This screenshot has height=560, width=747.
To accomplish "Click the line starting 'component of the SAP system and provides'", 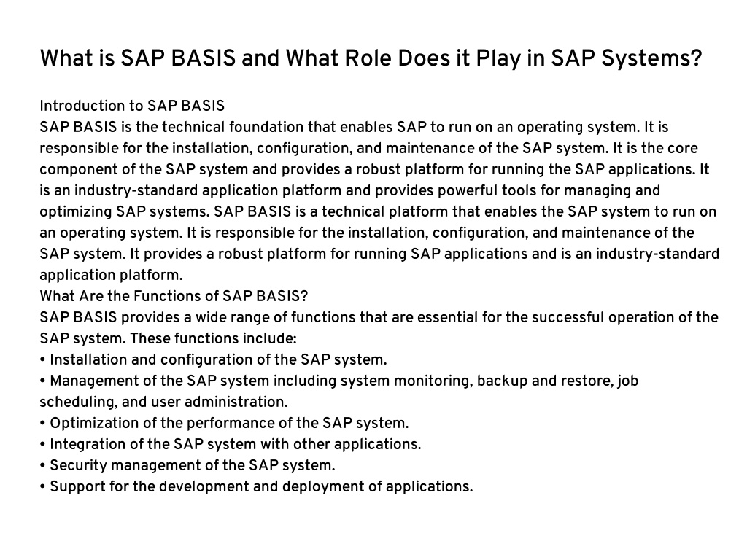I will point(374,169).
